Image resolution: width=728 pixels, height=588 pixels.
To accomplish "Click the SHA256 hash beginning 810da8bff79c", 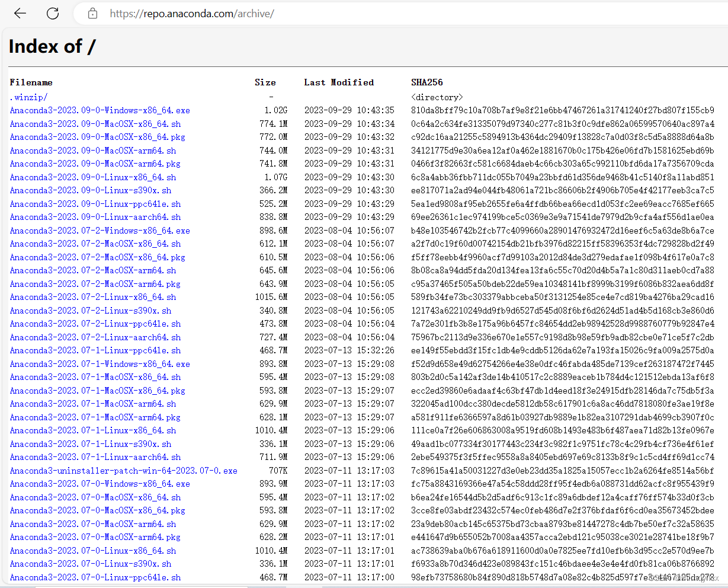I will point(563,110).
